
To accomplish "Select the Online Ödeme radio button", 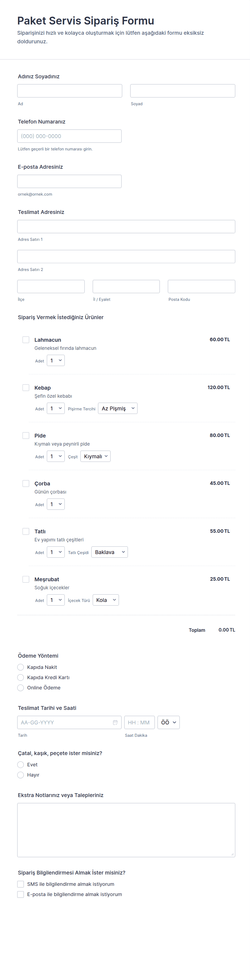I will tap(21, 688).
